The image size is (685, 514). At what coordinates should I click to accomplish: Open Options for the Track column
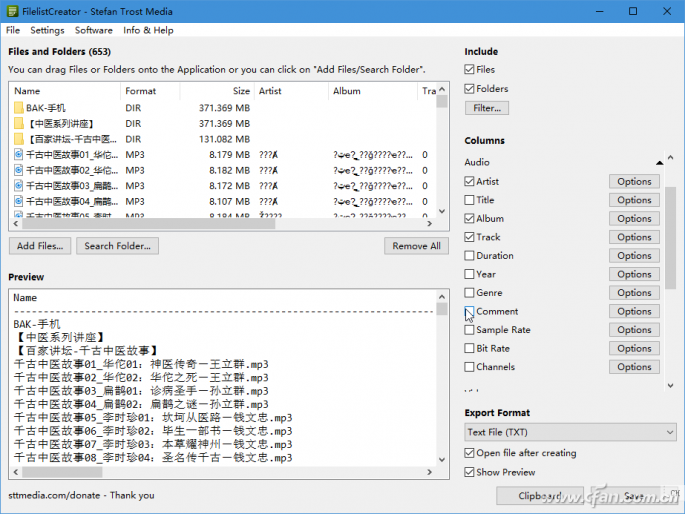[634, 237]
